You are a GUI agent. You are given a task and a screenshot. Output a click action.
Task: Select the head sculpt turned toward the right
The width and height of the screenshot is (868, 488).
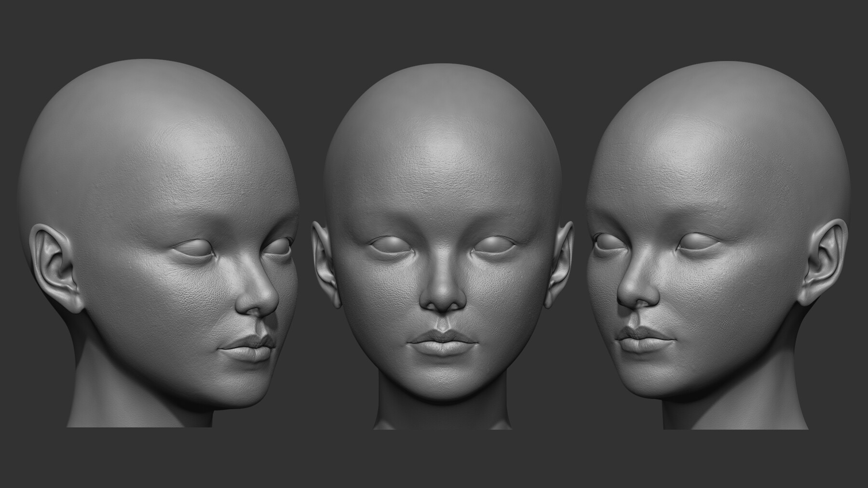tap(159, 243)
